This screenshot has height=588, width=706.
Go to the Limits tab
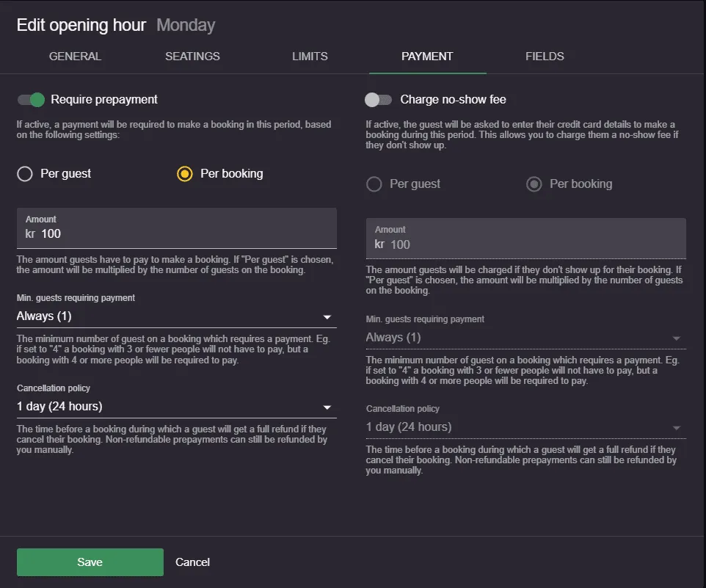(310, 57)
